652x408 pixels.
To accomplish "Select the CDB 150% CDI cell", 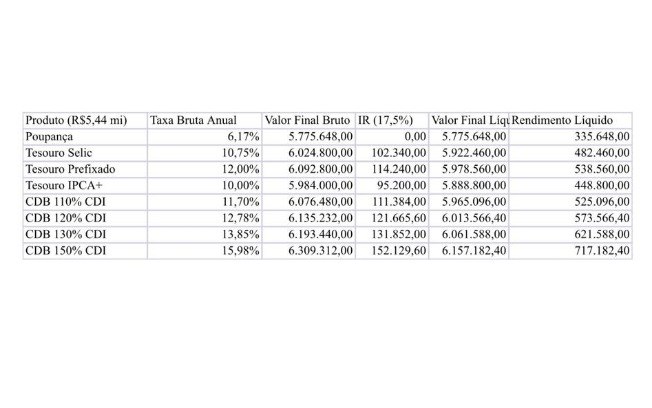I will click(85, 251).
